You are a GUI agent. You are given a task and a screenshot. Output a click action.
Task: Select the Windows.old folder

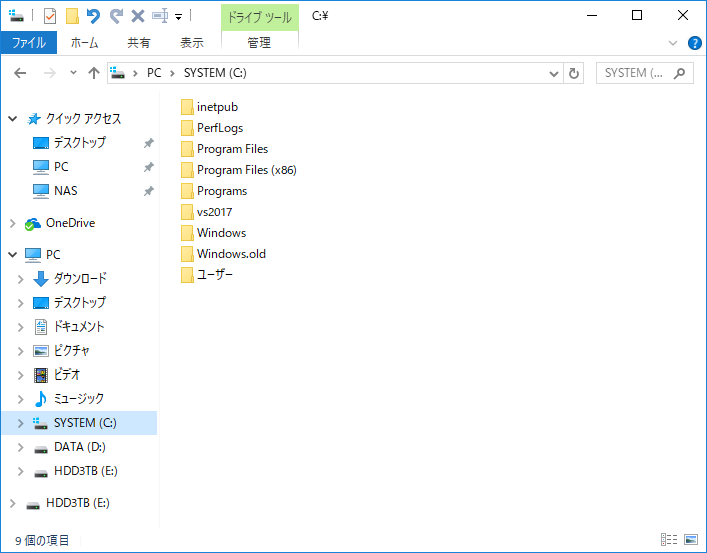click(x=231, y=254)
